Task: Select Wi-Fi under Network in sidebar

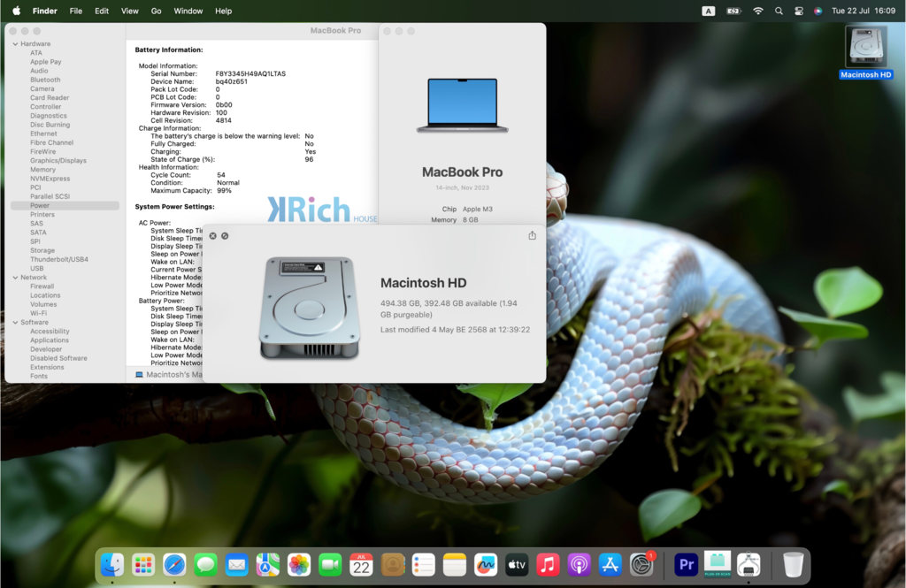Action: click(38, 313)
